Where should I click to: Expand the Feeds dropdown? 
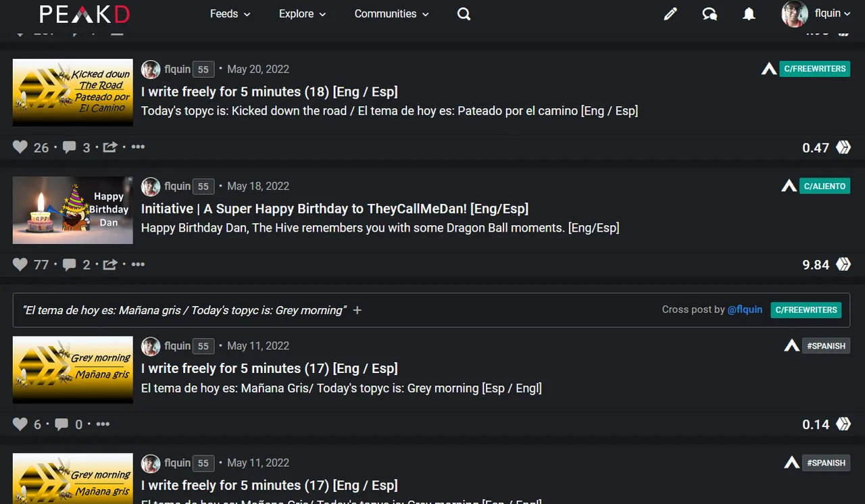230,14
